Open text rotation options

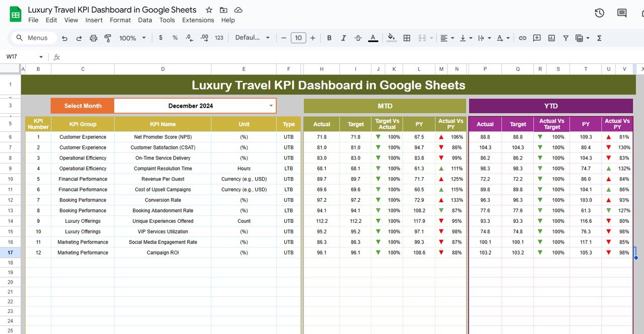point(503,38)
